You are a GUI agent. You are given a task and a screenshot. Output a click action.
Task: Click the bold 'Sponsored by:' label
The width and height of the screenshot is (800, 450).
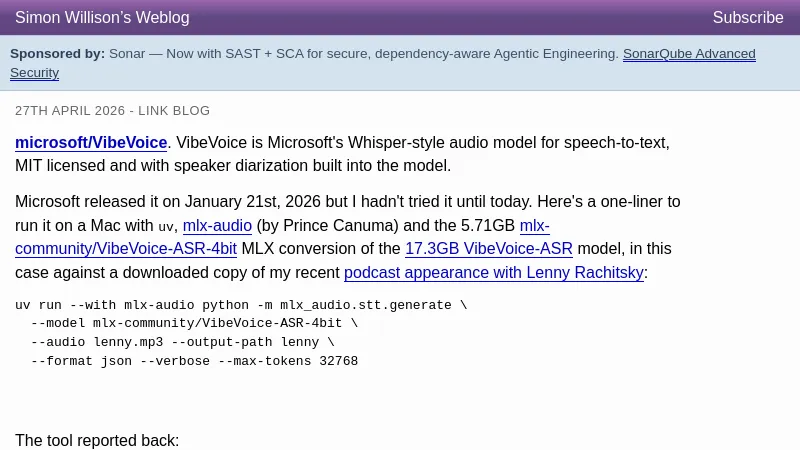coord(57,54)
